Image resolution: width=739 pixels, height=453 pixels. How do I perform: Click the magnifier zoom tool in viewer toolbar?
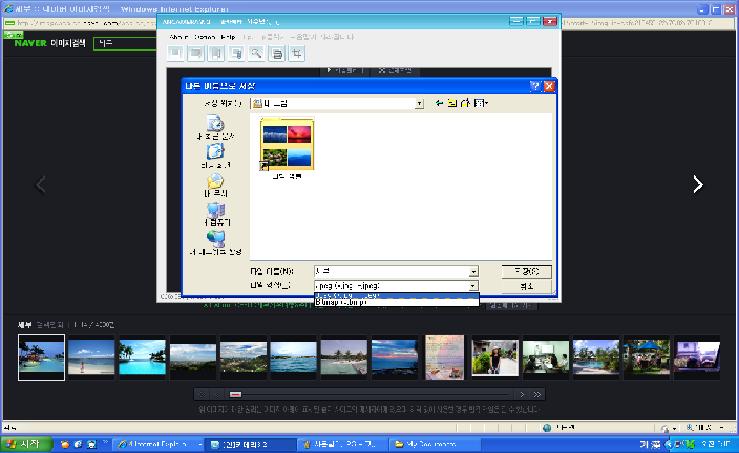pos(256,53)
